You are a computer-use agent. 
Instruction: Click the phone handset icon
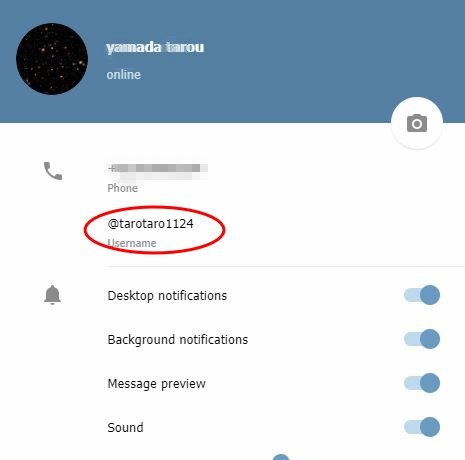(53, 171)
